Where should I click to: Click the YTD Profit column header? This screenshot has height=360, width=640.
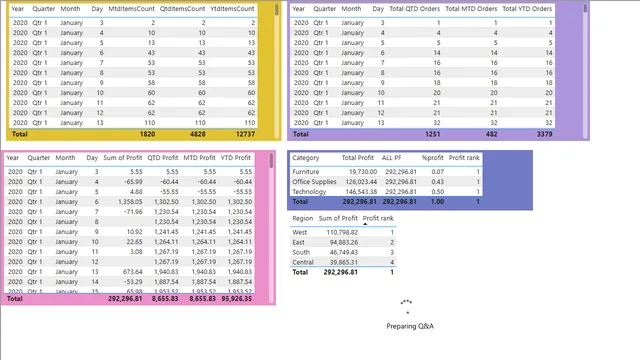click(x=236, y=158)
